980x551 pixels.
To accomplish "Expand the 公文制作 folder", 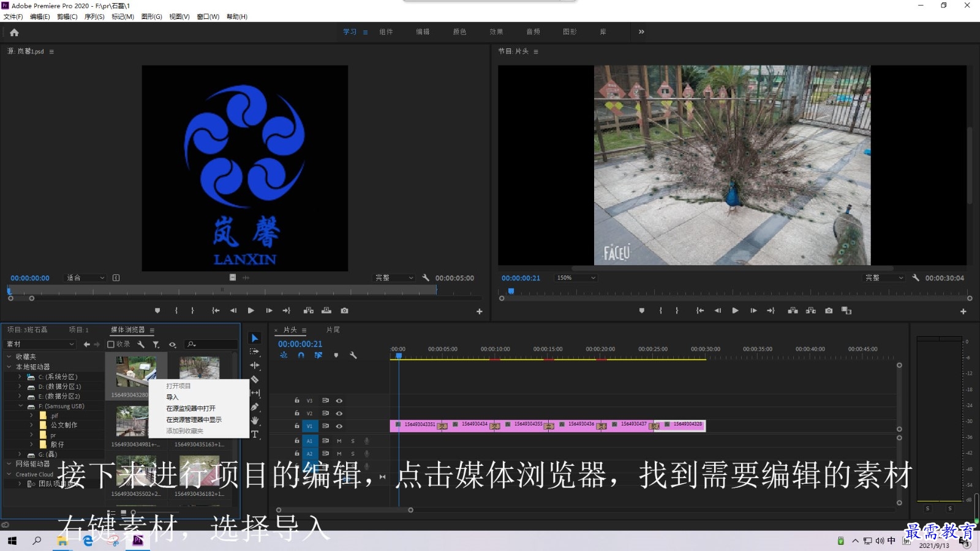I will pyautogui.click(x=31, y=425).
